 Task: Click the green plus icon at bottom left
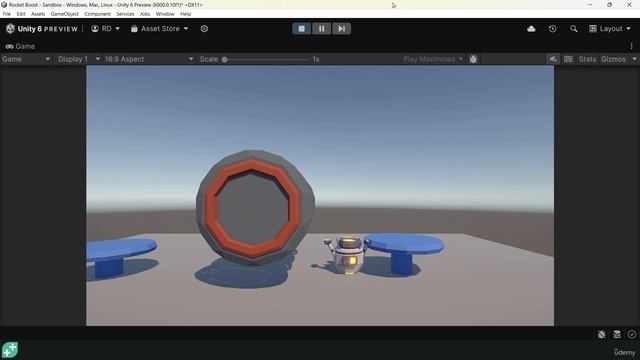click(10, 350)
